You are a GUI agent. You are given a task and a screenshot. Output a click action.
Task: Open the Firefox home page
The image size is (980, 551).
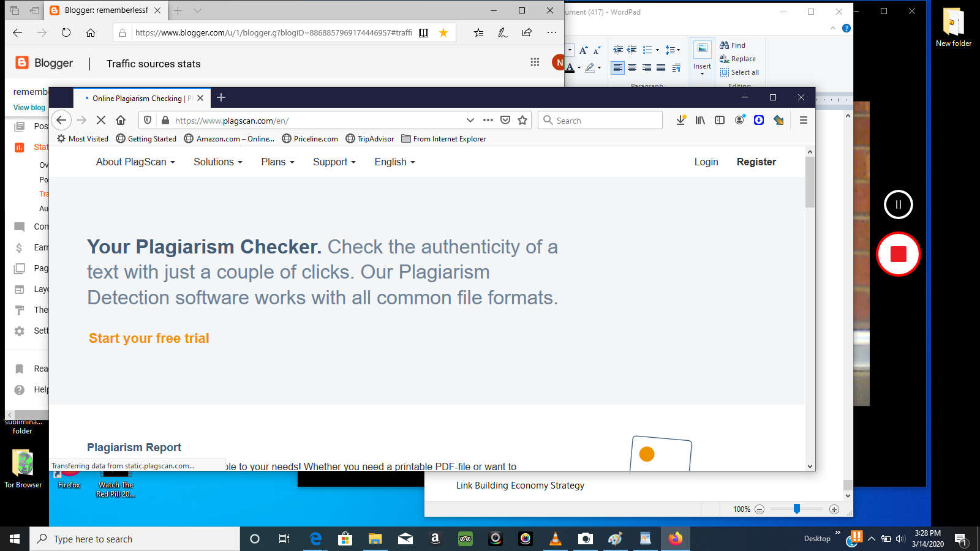coord(121,120)
